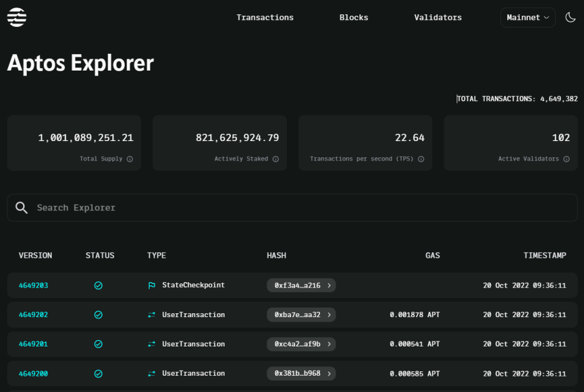Viewport: 584px width, 392px height.
Task: Click UserTransaction arrows icon in row 4649202
Action: [x=152, y=315]
